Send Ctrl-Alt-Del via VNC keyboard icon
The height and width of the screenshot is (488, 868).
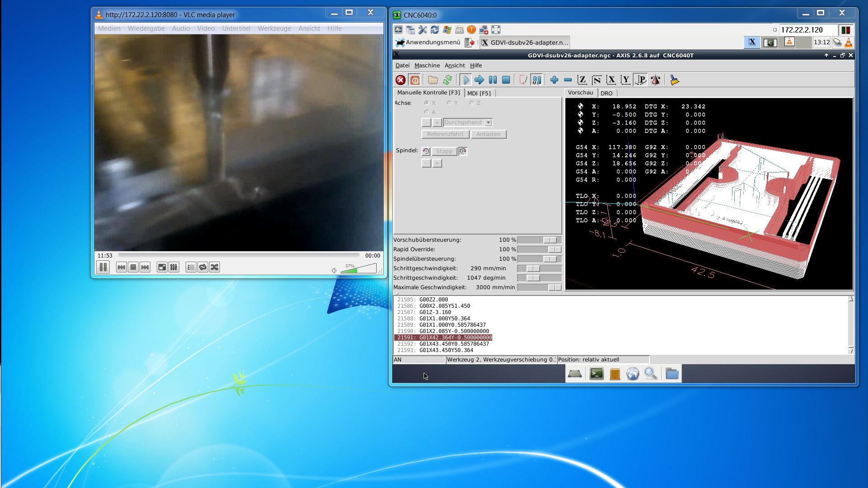pos(459,30)
